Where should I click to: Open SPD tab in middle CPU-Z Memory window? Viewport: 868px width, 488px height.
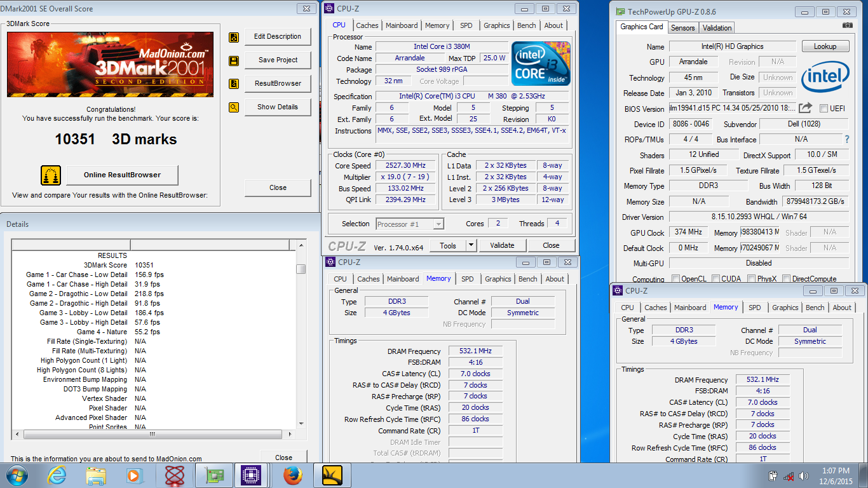tap(467, 279)
